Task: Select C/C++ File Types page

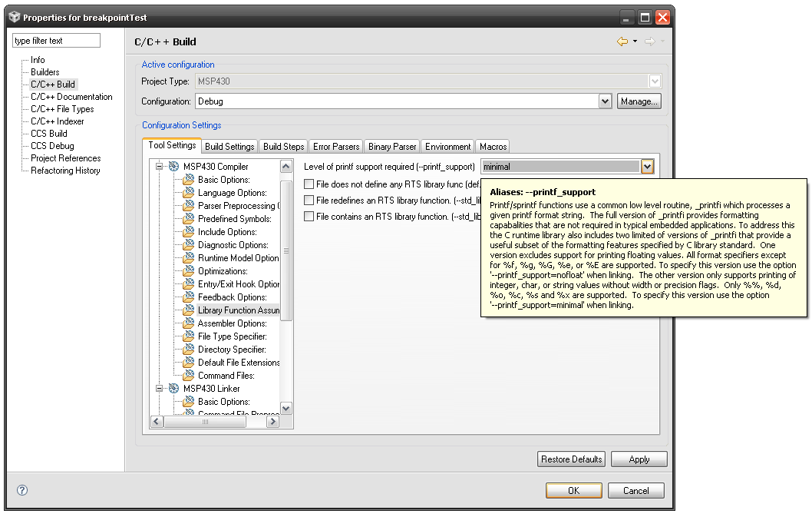Action: click(62, 109)
